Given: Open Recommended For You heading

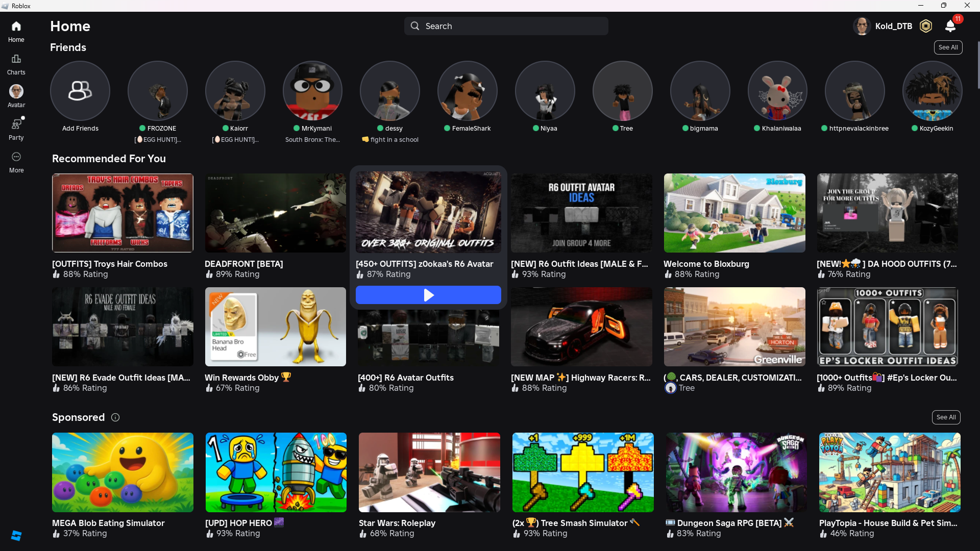Looking at the screenshot, I should coord(109,159).
